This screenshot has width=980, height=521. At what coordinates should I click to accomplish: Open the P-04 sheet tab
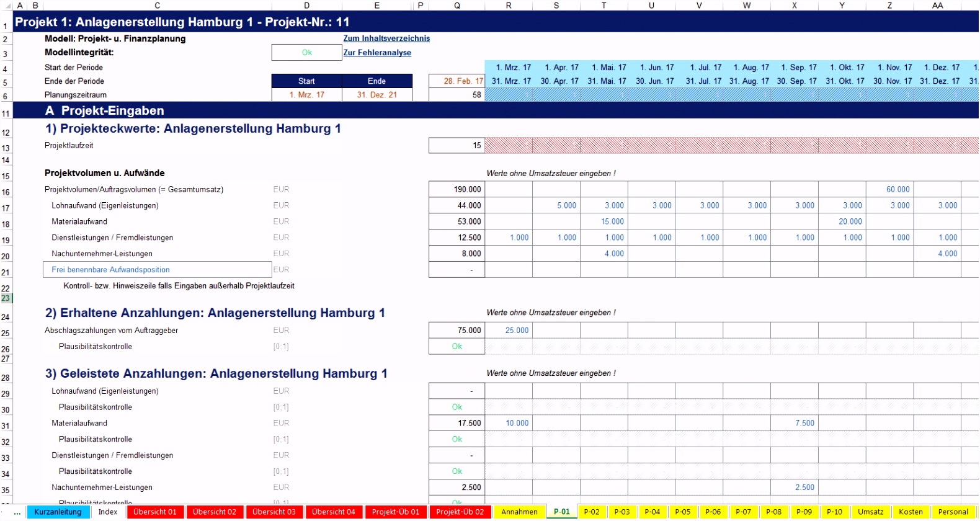(x=653, y=512)
